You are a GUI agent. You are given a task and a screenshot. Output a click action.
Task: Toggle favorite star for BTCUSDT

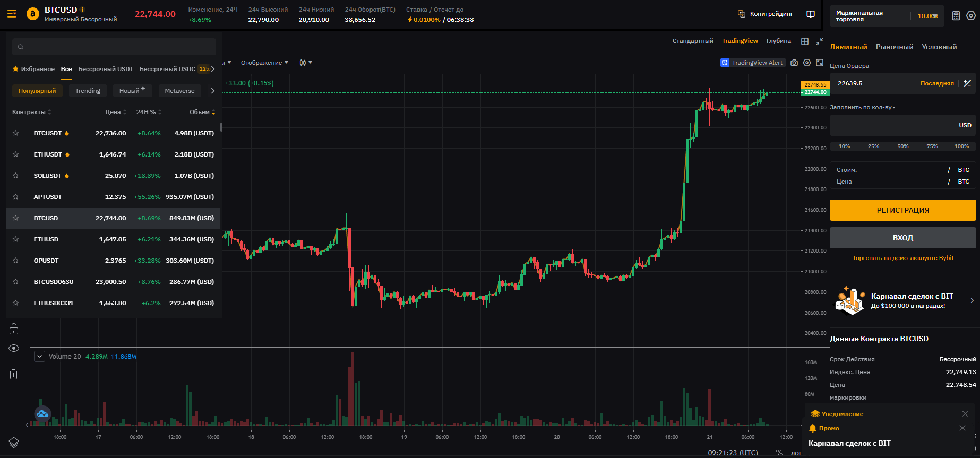(x=16, y=133)
